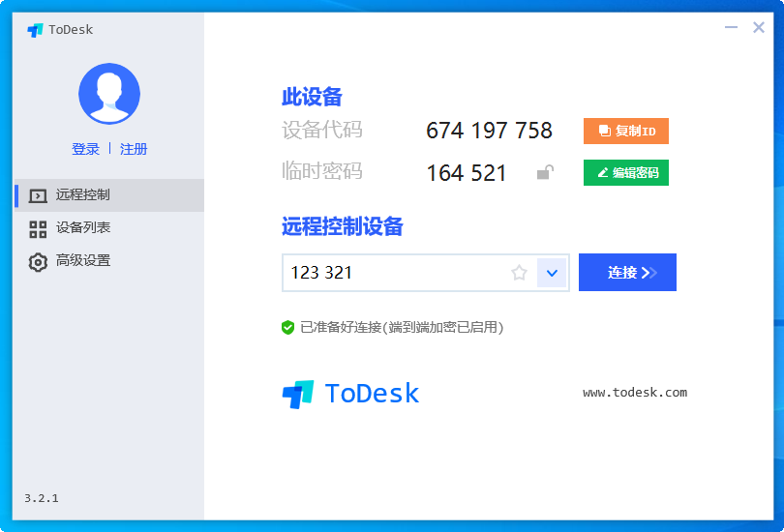Favorite the device with the star icon

pos(519,273)
